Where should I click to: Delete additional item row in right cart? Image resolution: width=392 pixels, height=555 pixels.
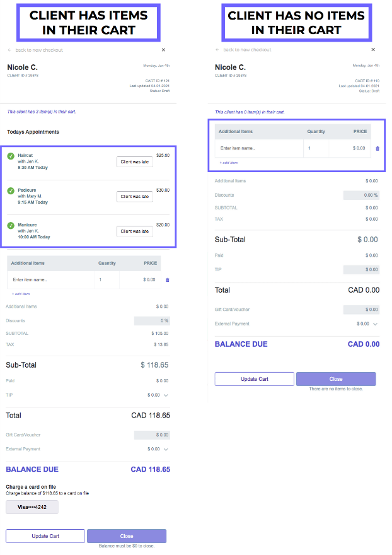(378, 148)
